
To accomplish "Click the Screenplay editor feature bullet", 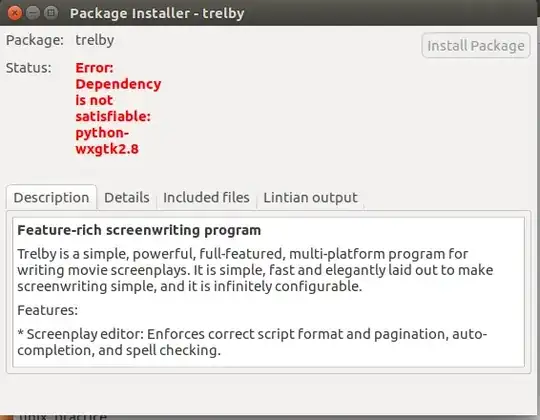I will (x=252, y=342).
